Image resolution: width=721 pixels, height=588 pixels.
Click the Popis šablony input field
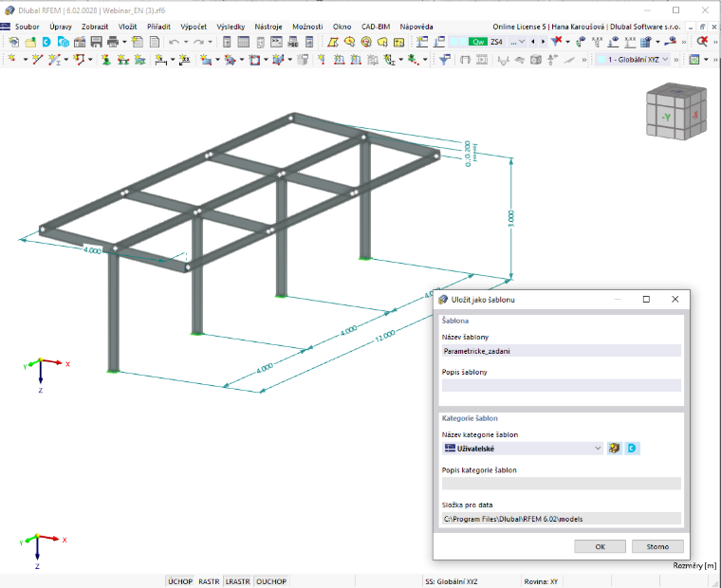click(561, 385)
